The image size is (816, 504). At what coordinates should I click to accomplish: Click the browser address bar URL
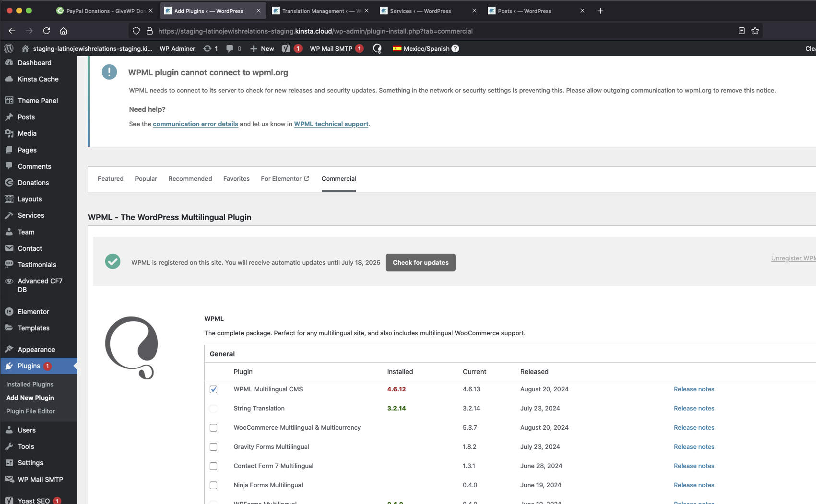click(x=315, y=31)
